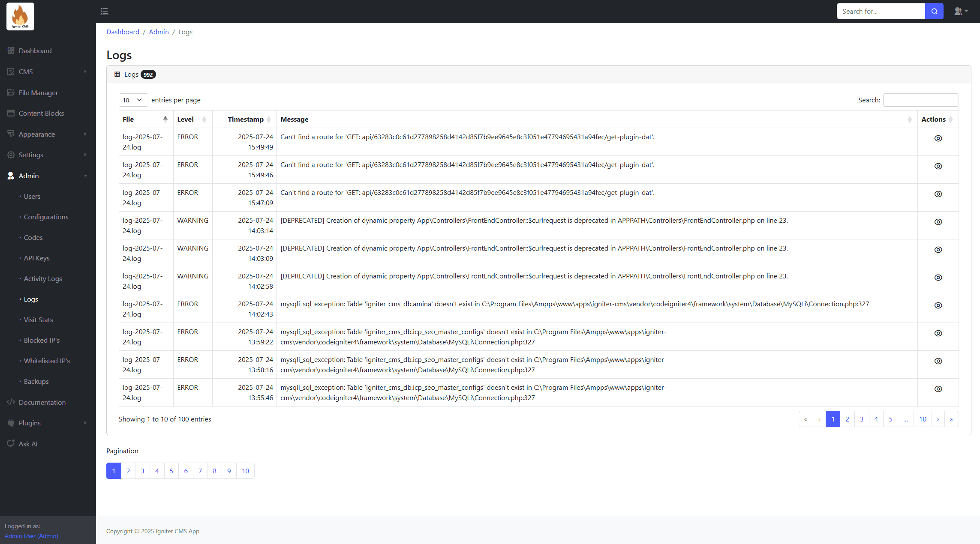Select Blocked IP's in the Admin submenu
This screenshot has width=980, height=544.
coord(42,340)
